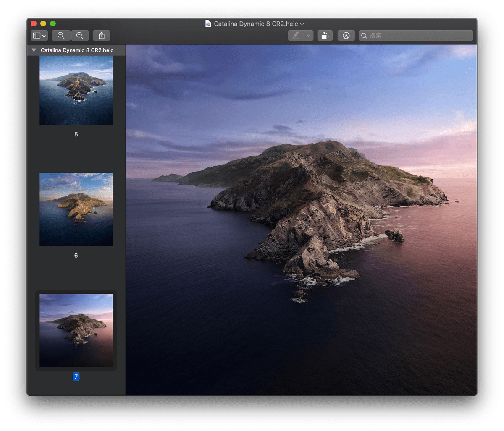Image resolution: width=504 pixels, height=431 pixels.
Task: Select the highlight pen tool
Action: pos(296,36)
